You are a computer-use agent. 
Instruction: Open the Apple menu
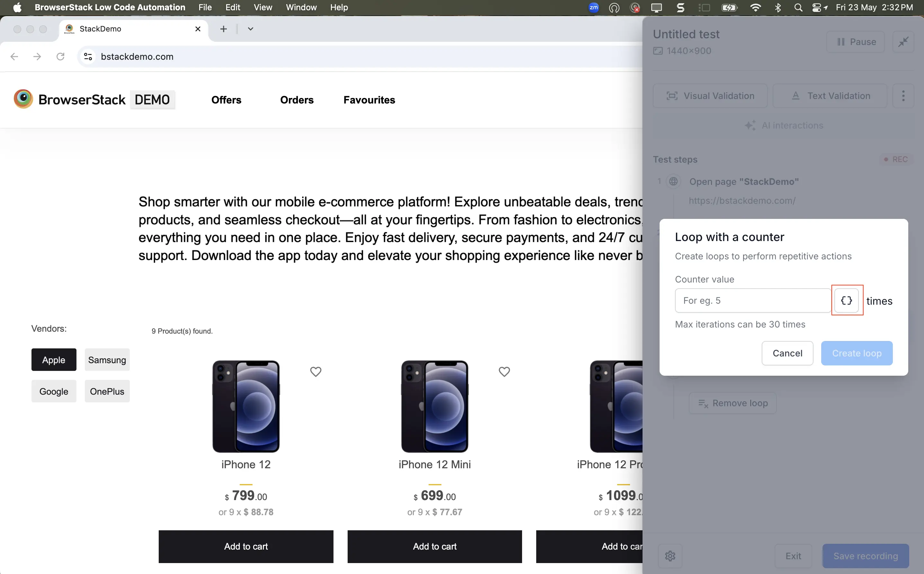pos(17,7)
